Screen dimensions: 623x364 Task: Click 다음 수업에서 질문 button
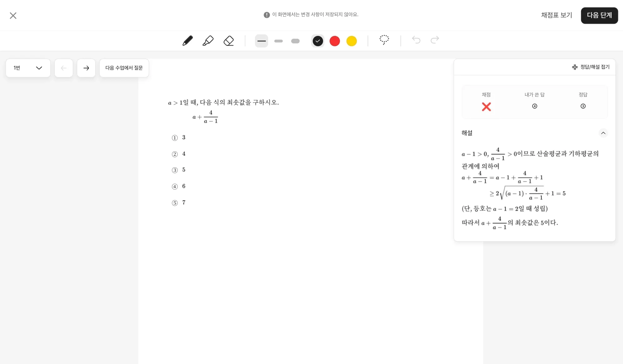pyautogui.click(x=124, y=68)
